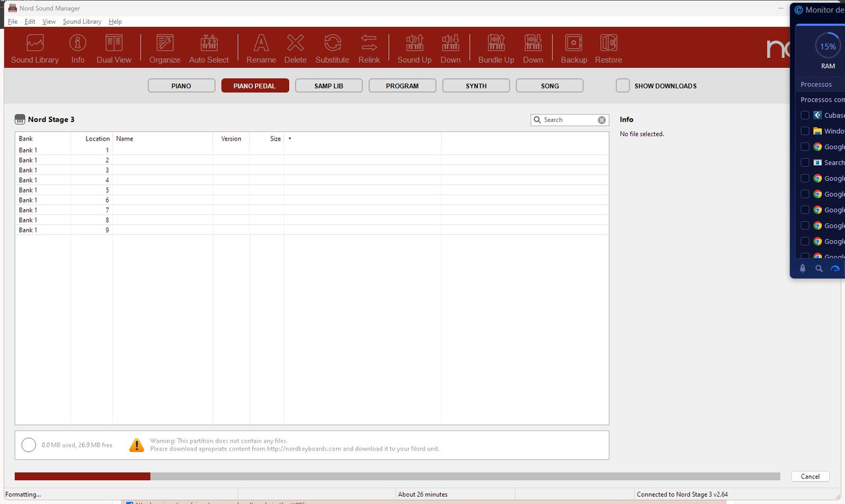Click the sort arrow after the Size column
845x504 pixels.
(x=290, y=139)
